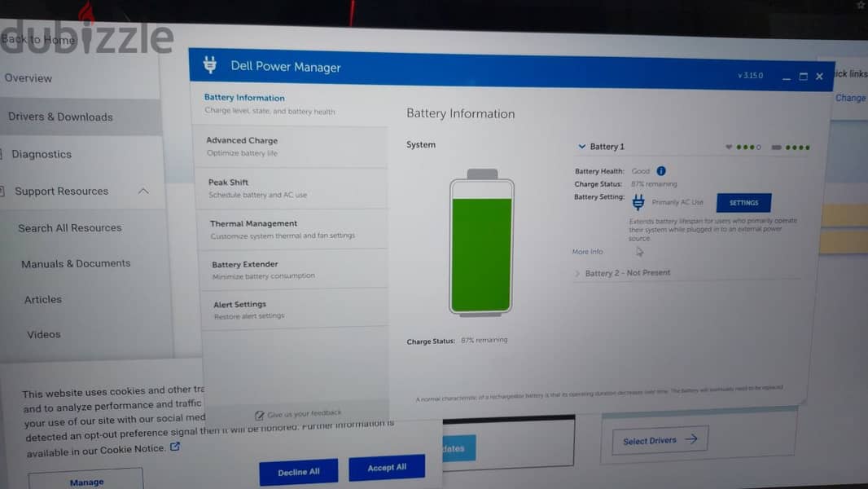
Task: Open Search All Resources in sidebar
Action: coord(70,227)
